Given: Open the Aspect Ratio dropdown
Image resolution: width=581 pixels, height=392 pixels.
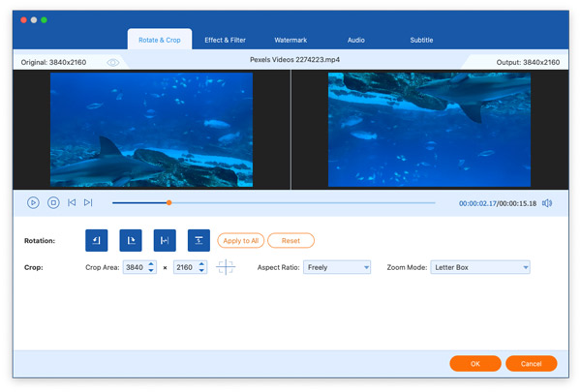Looking at the screenshot, I should (x=337, y=268).
